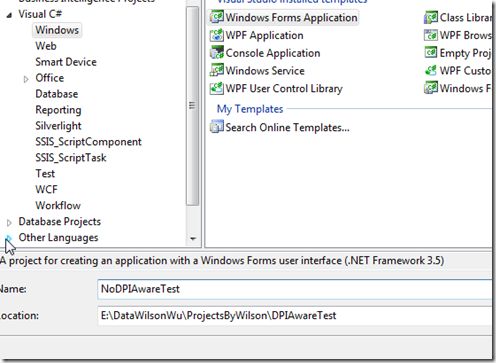This screenshot has width=496, height=363.
Task: Click the WPF Application label
Action: tap(264, 35)
